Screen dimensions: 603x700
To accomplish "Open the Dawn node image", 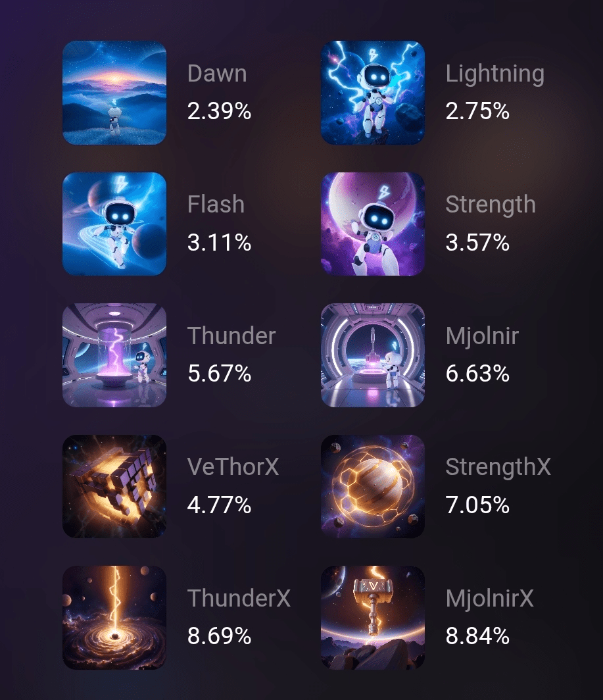I will click(114, 92).
